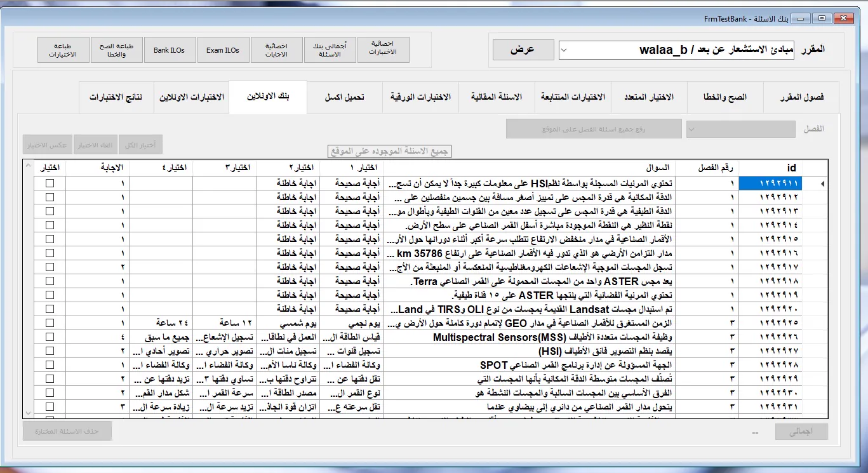Go to the تحميل اكسل tab

(x=344, y=98)
